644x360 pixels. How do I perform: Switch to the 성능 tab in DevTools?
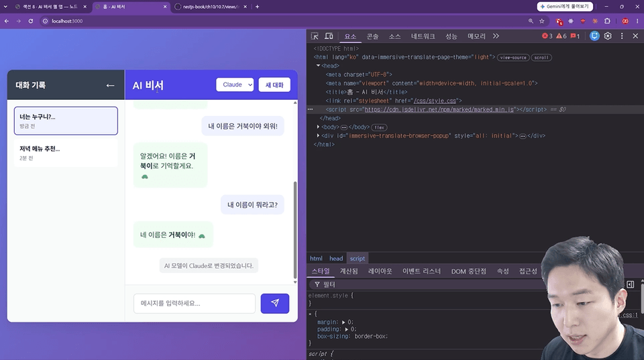tap(451, 36)
